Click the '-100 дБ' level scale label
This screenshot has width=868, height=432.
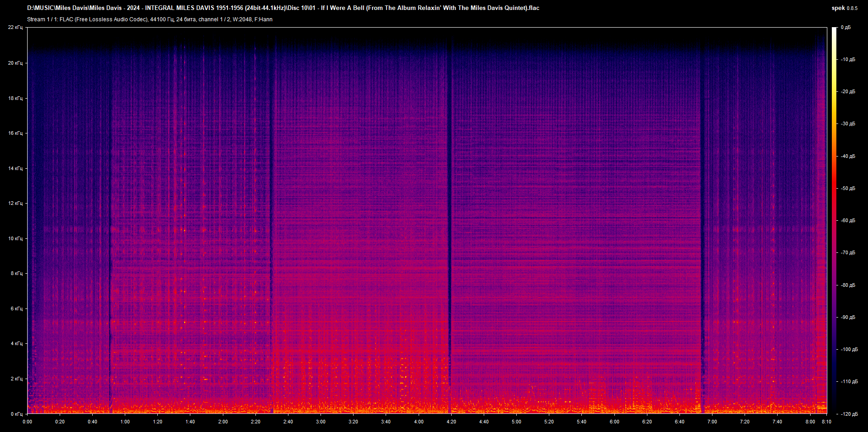tap(849, 350)
